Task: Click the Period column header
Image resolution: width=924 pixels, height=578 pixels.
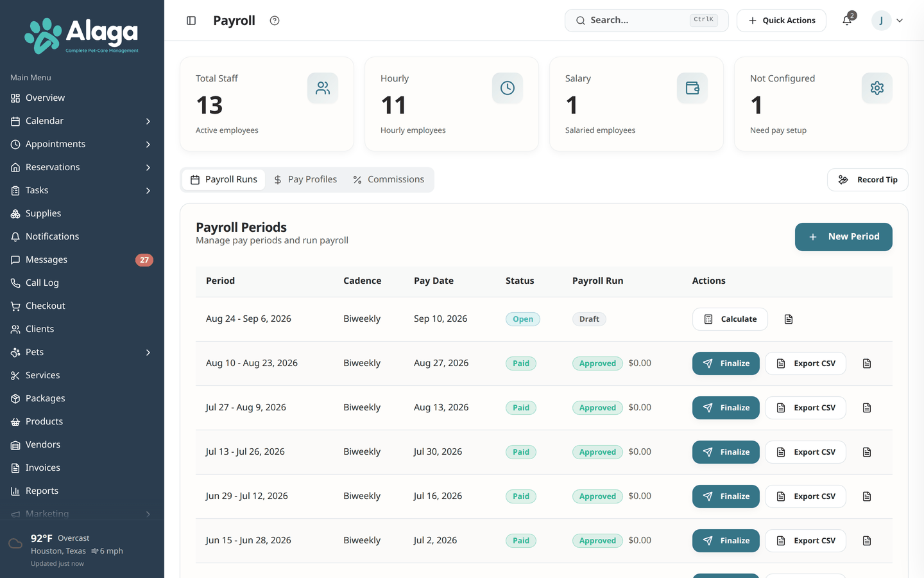Action: 220,281
